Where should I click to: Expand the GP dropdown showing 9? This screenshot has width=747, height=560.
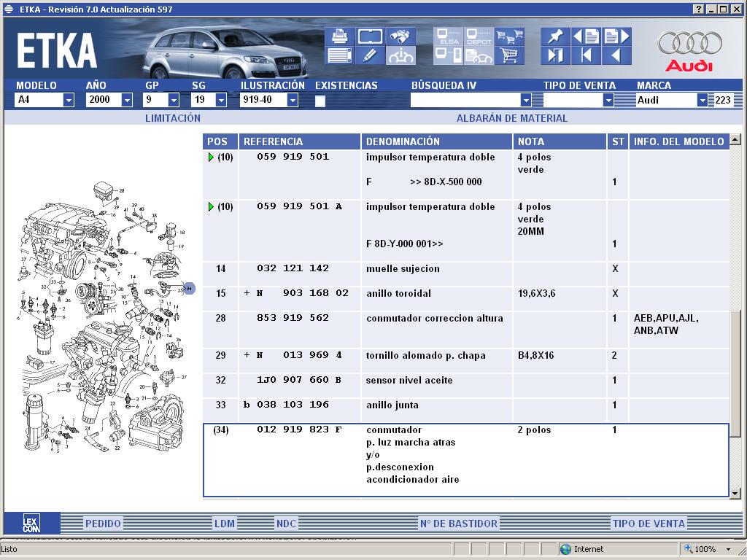tap(174, 100)
